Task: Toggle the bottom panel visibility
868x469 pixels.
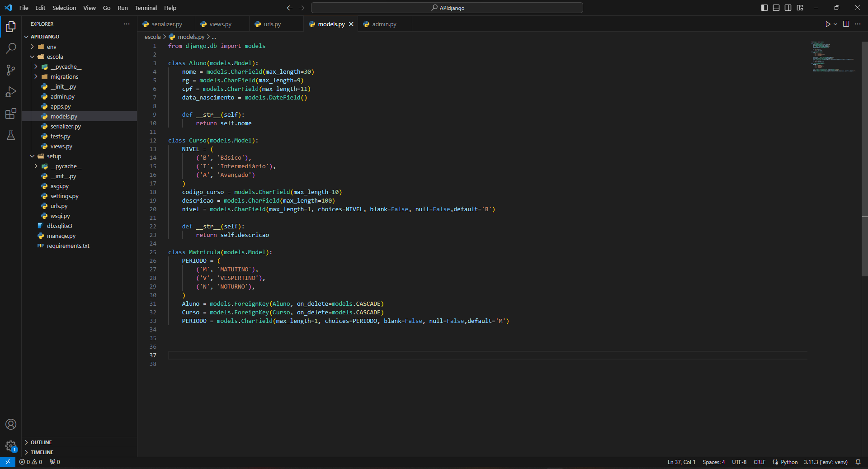Action: point(776,8)
